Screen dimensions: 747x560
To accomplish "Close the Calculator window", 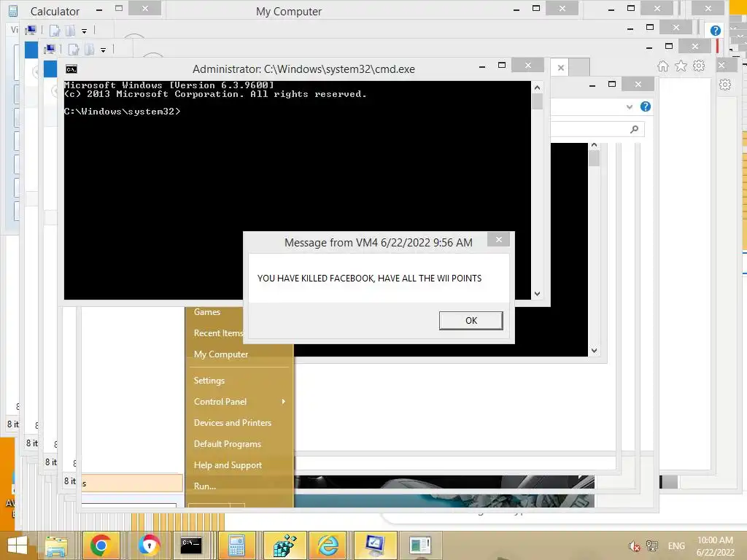I will point(145,8).
